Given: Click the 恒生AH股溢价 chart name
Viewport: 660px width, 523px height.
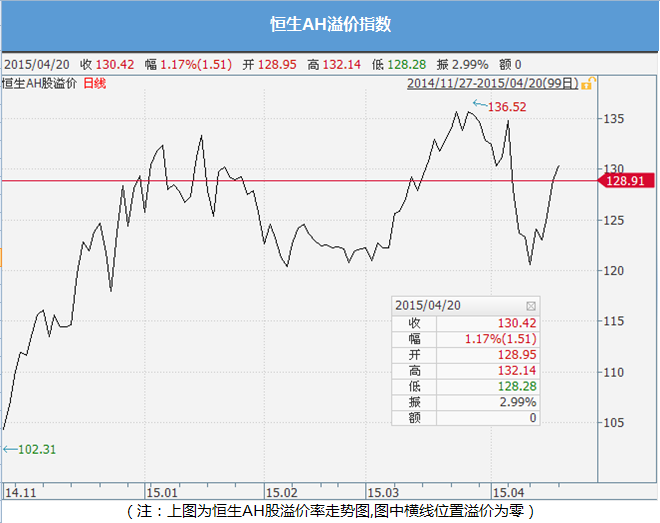Looking at the screenshot, I should [x=39, y=83].
